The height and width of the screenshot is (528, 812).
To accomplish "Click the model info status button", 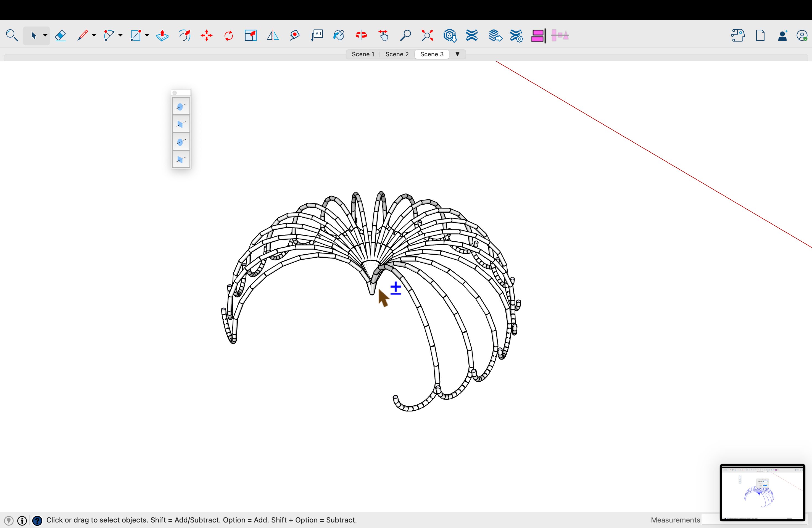I will pos(22,521).
